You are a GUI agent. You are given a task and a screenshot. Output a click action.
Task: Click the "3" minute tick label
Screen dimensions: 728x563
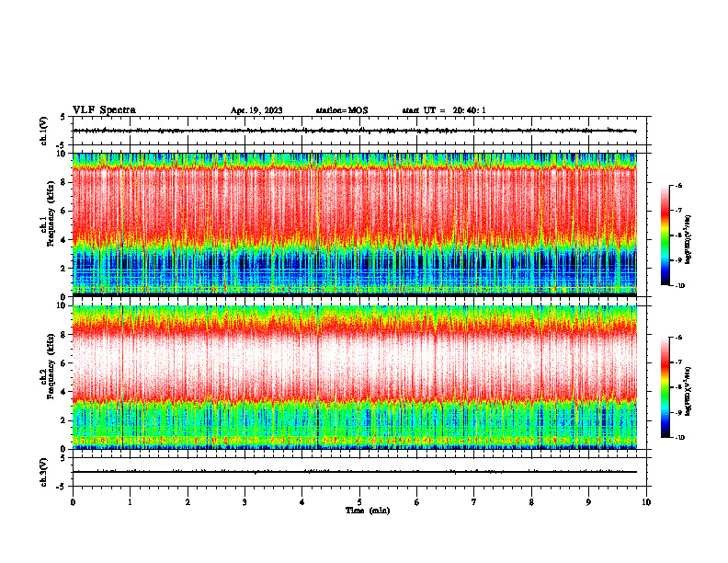click(245, 502)
